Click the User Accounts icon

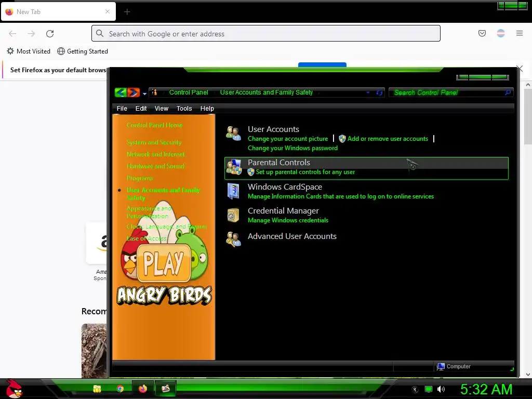pyautogui.click(x=234, y=134)
